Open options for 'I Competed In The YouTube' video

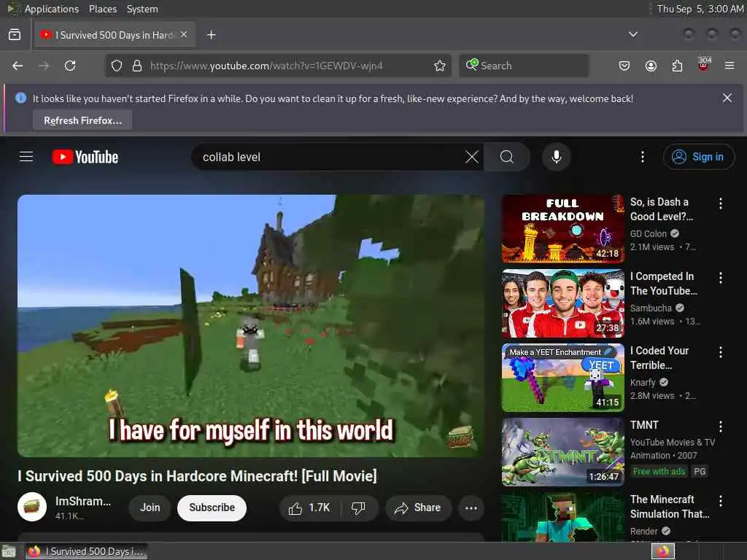[x=720, y=278]
